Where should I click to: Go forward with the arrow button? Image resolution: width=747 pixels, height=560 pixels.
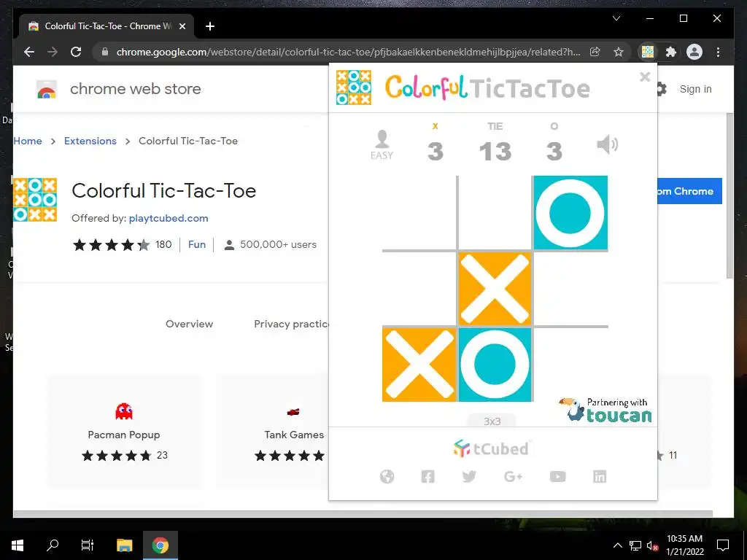point(53,52)
